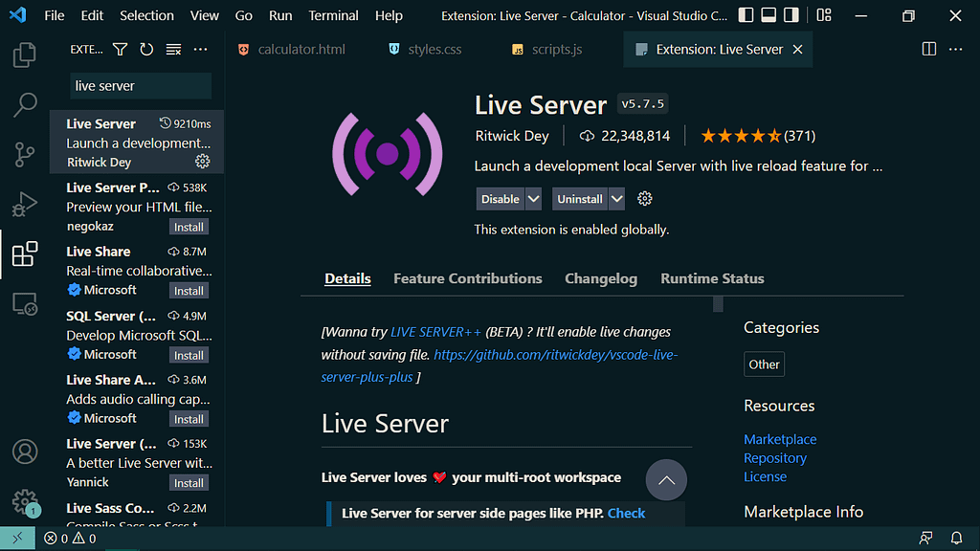Click the star rating (371)

[758, 136]
